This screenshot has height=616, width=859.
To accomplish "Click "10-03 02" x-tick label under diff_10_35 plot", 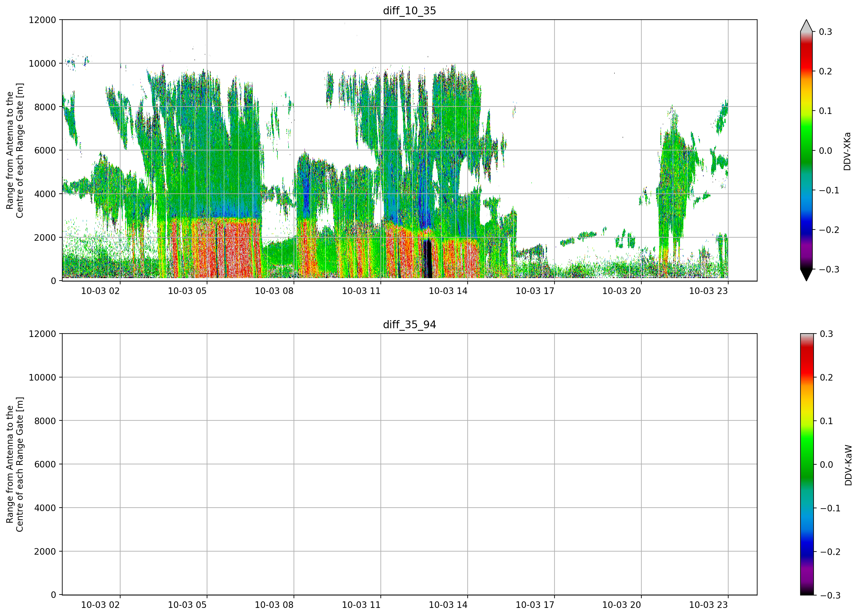I will 100,291.
